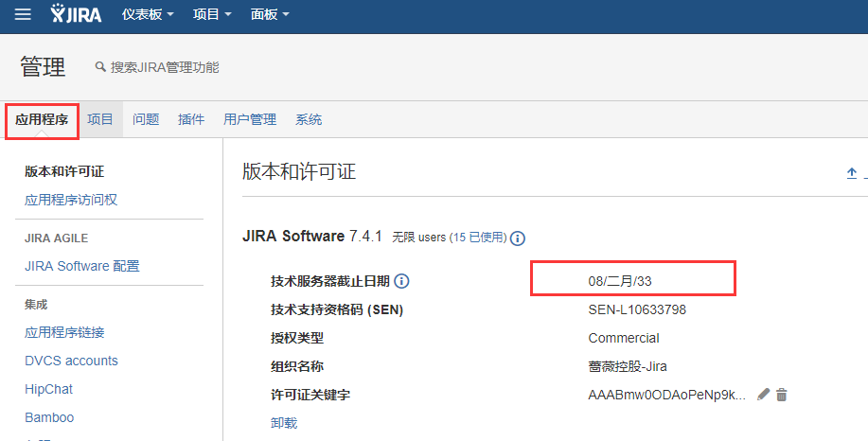The height and width of the screenshot is (441, 868).
Task: Switch to the 项目 admin tab
Action: pyautogui.click(x=100, y=119)
